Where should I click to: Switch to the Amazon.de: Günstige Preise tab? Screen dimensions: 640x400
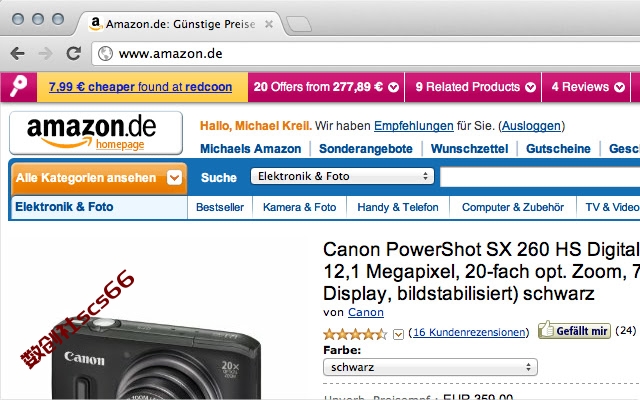point(180,24)
